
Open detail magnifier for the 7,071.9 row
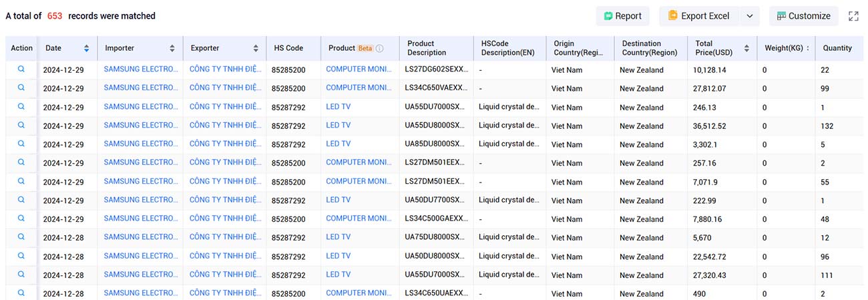click(x=21, y=181)
